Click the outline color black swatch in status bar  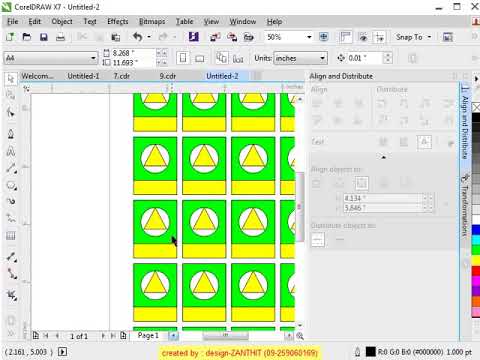tap(371, 352)
